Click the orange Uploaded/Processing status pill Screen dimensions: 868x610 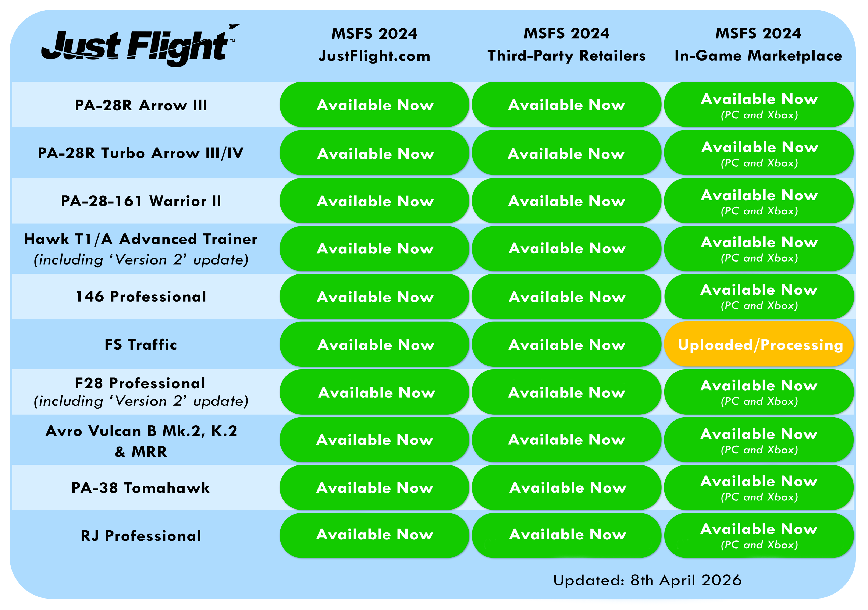pos(759,344)
